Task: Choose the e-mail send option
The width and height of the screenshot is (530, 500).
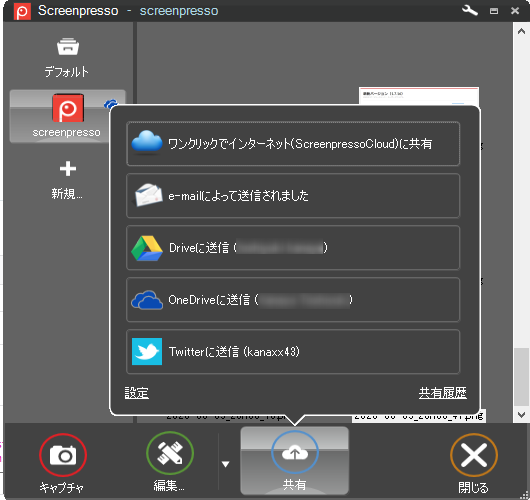Action: pos(293,195)
